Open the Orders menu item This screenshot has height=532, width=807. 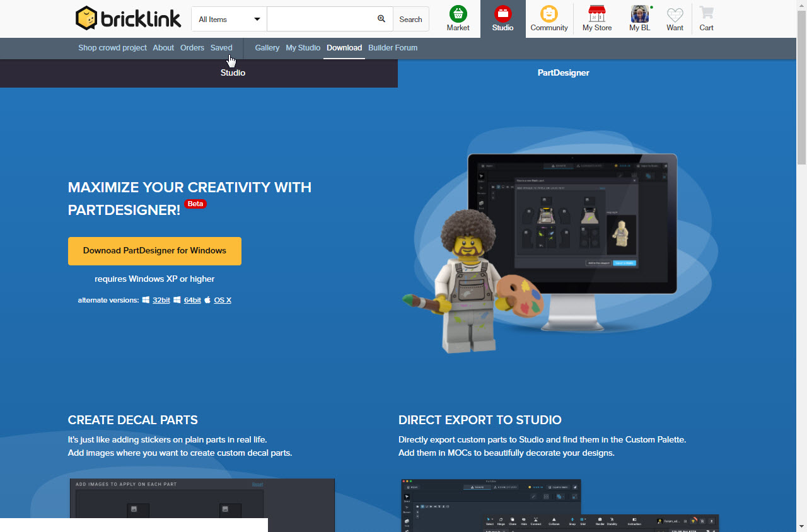point(192,48)
